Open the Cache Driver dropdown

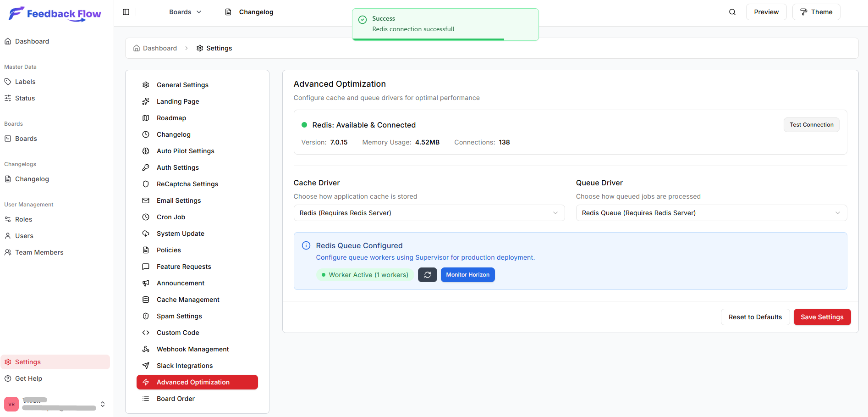[429, 213]
